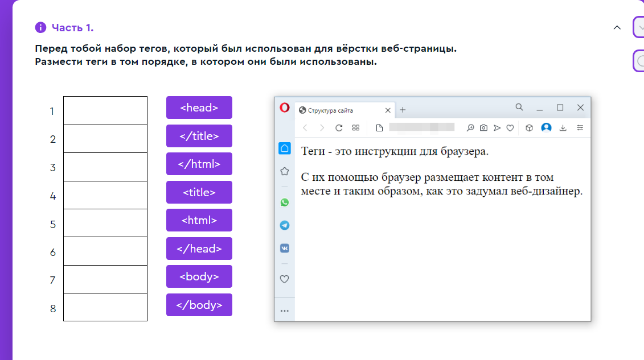The width and height of the screenshot is (644, 360).
Task: Go forward with the browser forward arrow
Action: click(322, 128)
